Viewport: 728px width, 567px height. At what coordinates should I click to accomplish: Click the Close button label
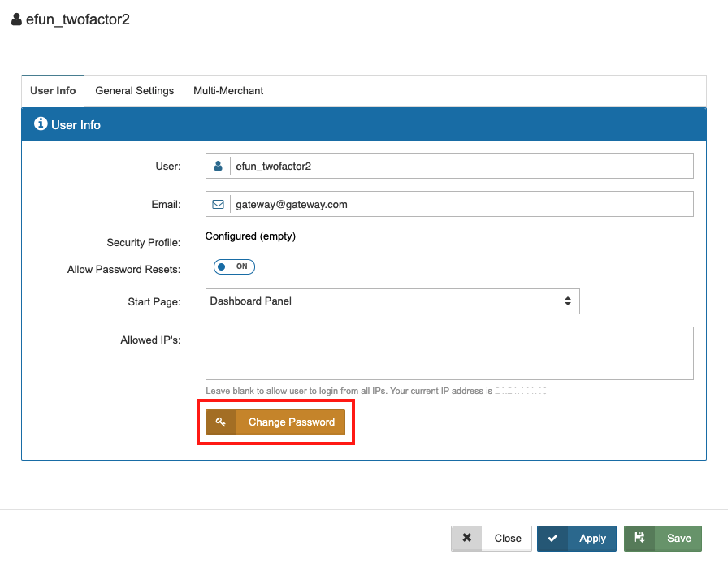click(x=508, y=538)
